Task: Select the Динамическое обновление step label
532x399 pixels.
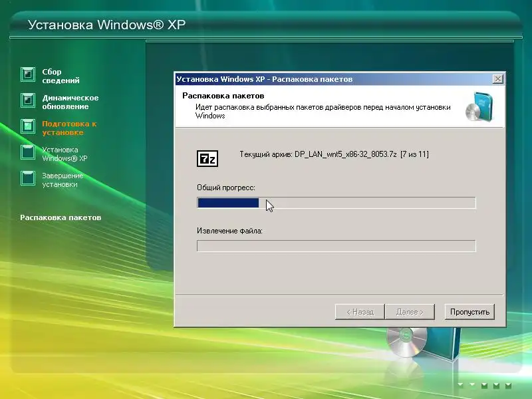Action: (x=70, y=102)
